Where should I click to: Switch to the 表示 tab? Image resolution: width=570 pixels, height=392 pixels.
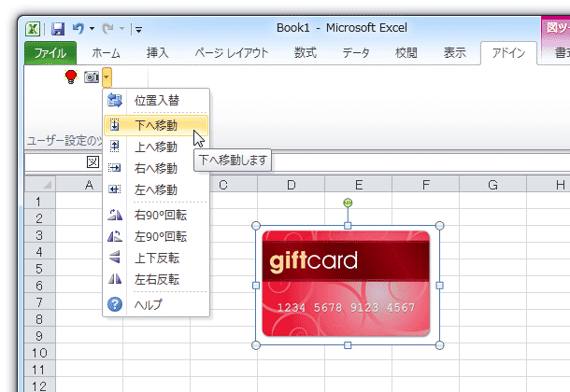click(x=455, y=53)
